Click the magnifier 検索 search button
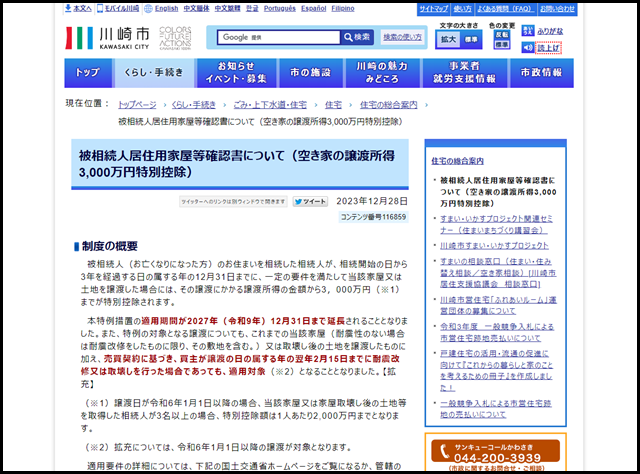Screen dimensions: 640x474 [x=350, y=37]
